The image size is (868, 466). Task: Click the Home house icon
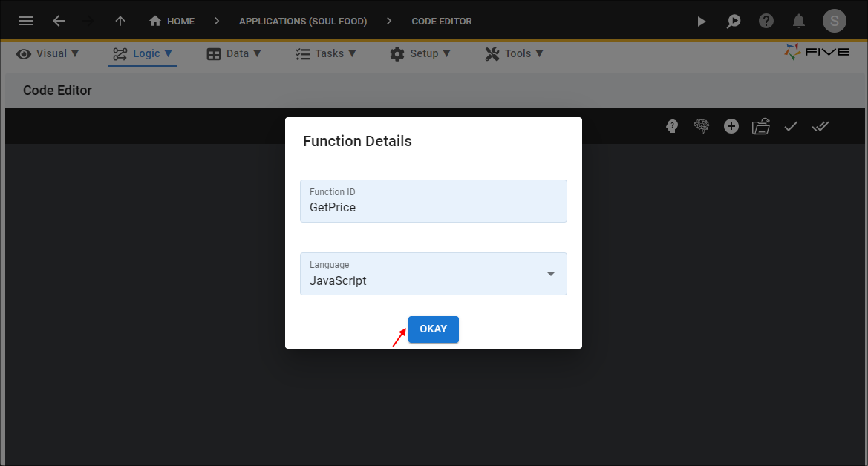coord(155,21)
